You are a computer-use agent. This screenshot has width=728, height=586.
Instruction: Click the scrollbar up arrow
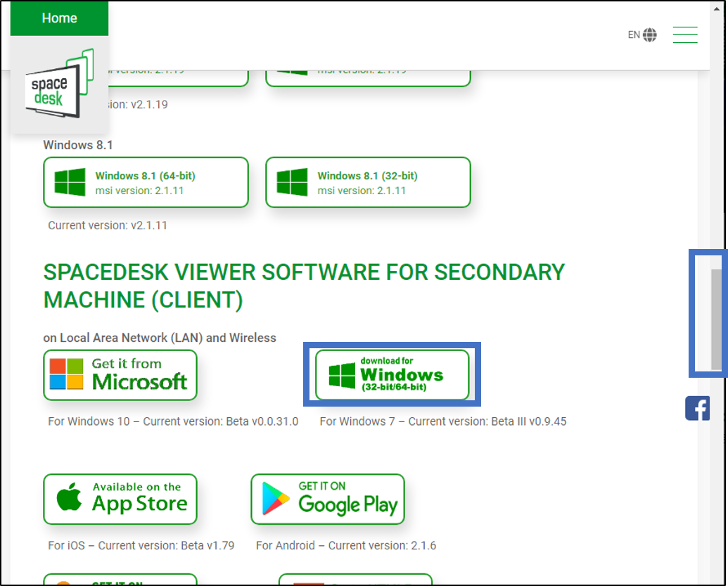tap(716, 8)
